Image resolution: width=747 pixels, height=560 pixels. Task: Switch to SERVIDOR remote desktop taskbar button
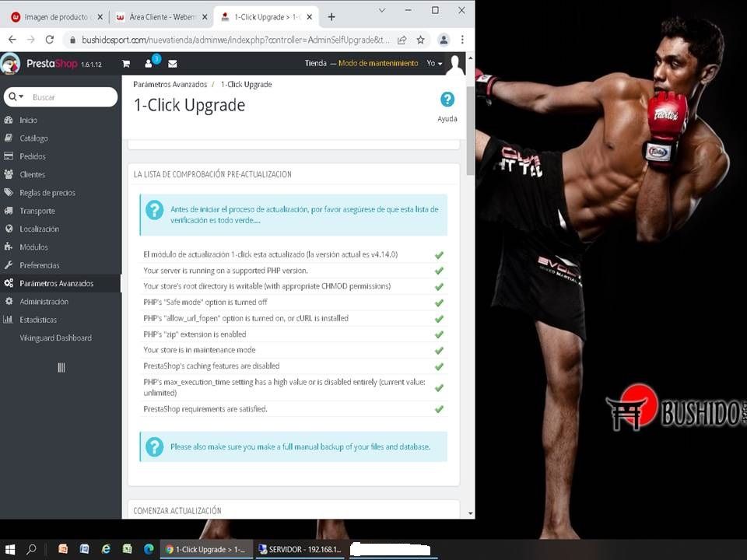pyautogui.click(x=300, y=549)
